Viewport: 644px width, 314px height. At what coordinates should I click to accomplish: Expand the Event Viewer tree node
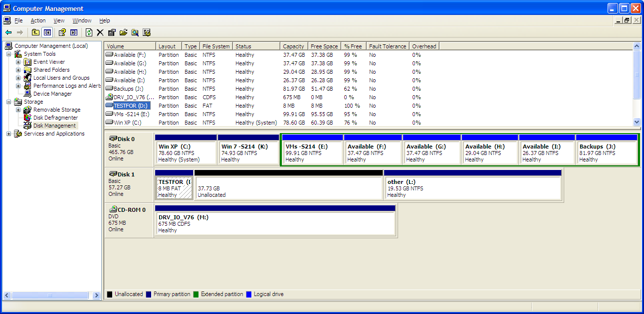[x=18, y=62]
